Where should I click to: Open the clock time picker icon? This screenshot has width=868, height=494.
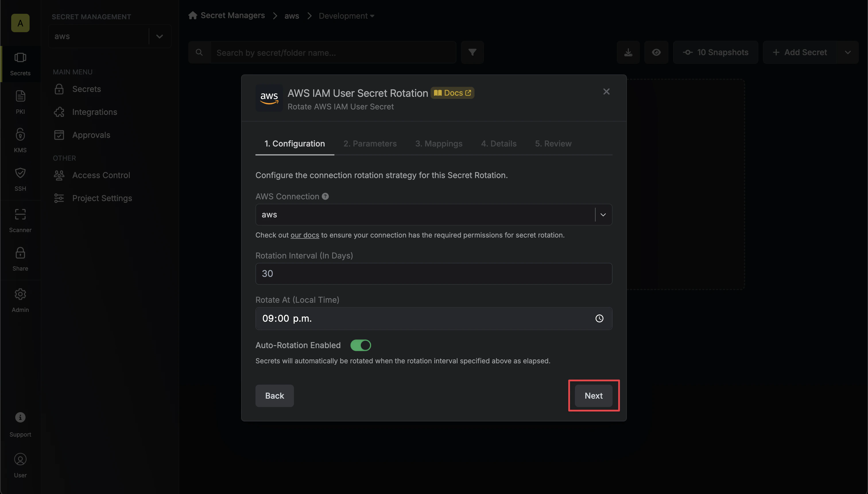599,318
